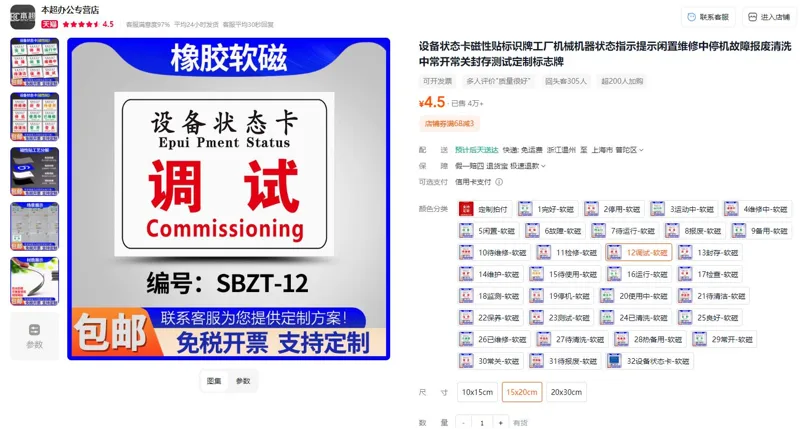Expand the 假一赔四 退货宝 极速退款 guarantee details

click(500, 166)
